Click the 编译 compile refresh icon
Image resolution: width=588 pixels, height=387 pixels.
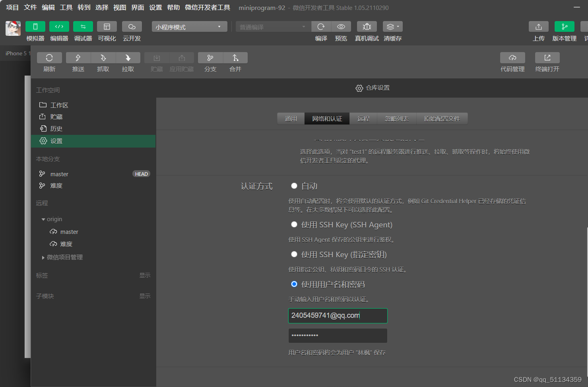[321, 27]
